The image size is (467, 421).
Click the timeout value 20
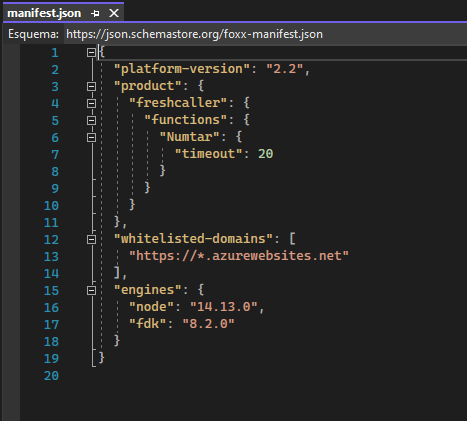click(265, 154)
